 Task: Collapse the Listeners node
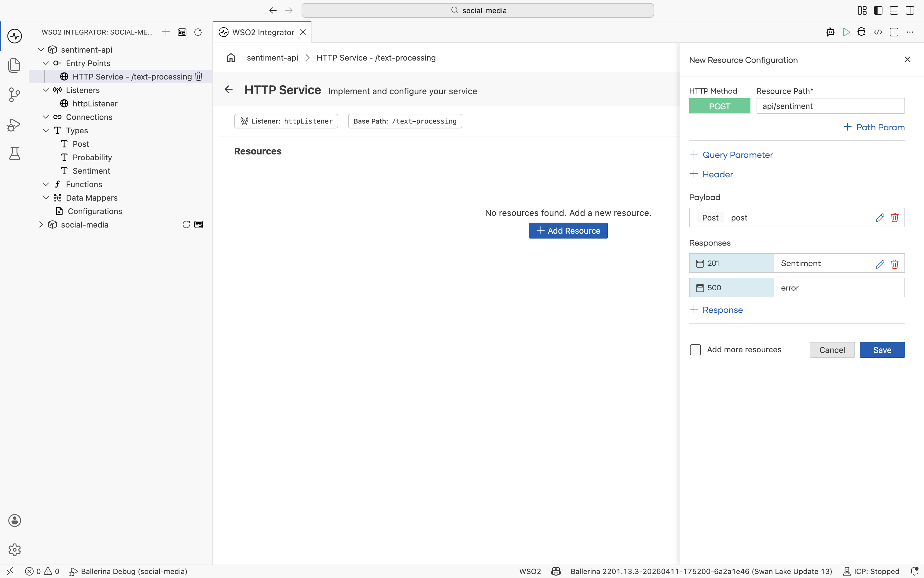[46, 90]
